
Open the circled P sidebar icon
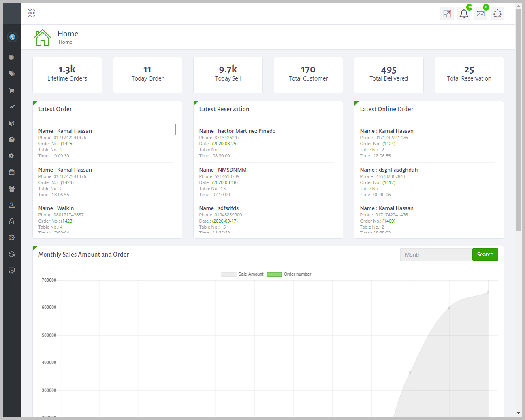(x=12, y=140)
